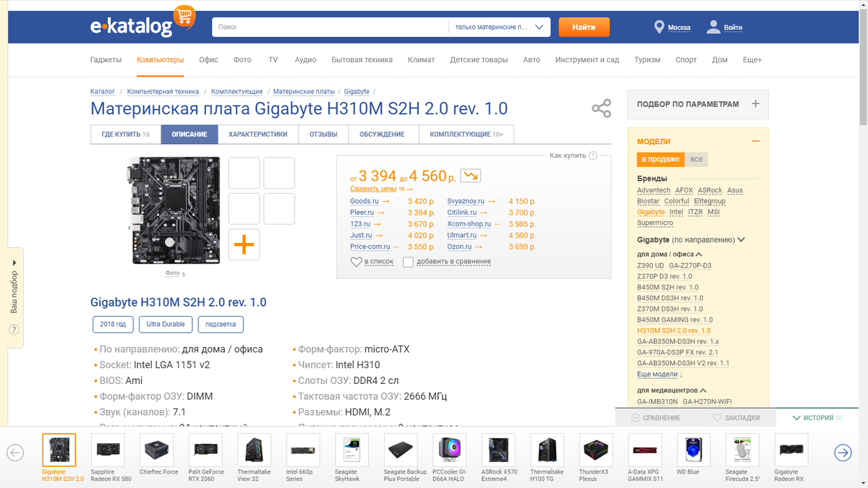Click the Moscow location pin icon
Screen dimensions: 868x488
point(659,27)
